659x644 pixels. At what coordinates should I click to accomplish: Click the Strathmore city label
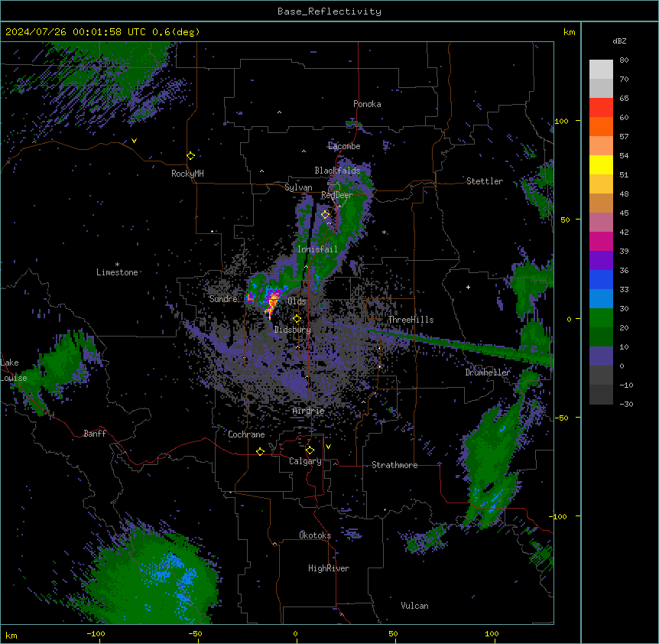click(394, 465)
